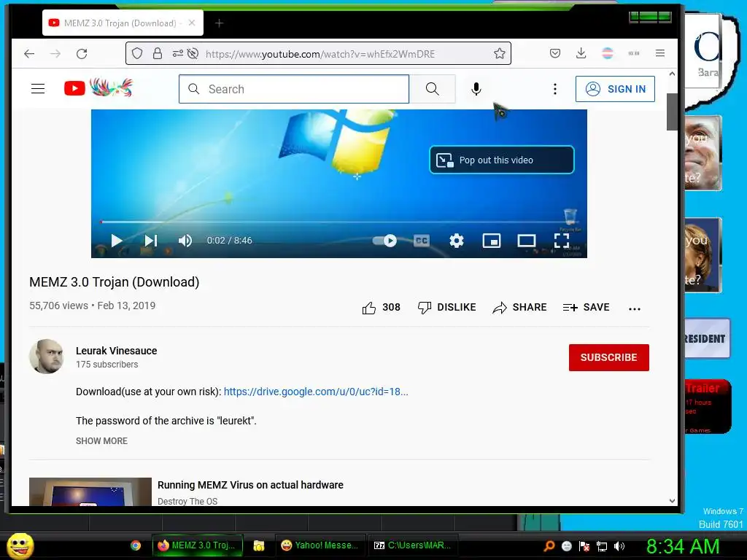Image resolution: width=747 pixels, height=560 pixels.
Task: Open YouTube settings three-dot menu
Action: 555,89
